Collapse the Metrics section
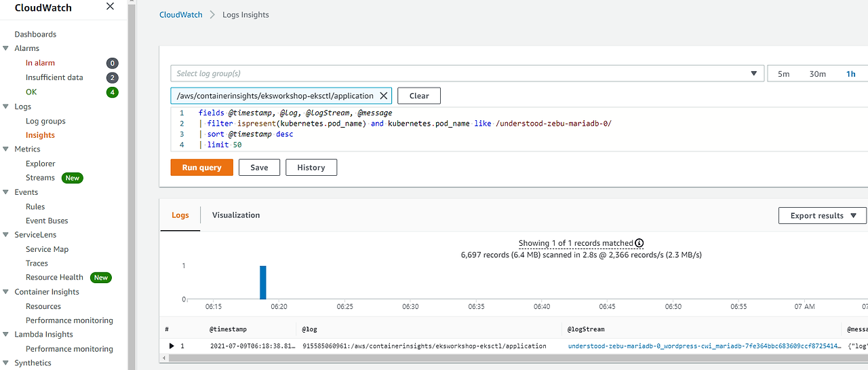The image size is (868, 370). (6, 149)
